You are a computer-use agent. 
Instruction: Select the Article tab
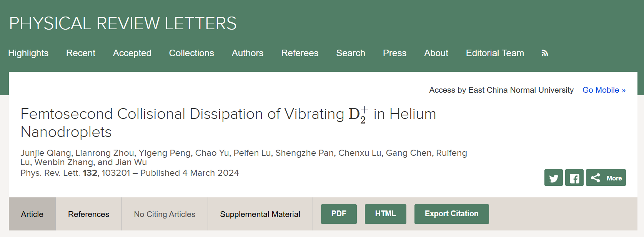(32, 214)
